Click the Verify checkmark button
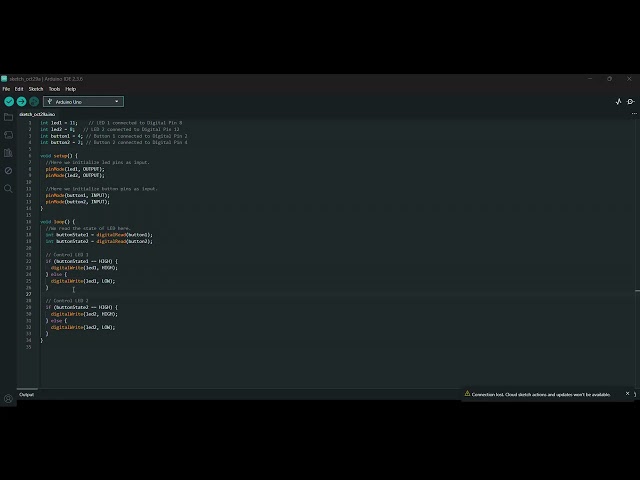The image size is (640, 480). (9, 102)
